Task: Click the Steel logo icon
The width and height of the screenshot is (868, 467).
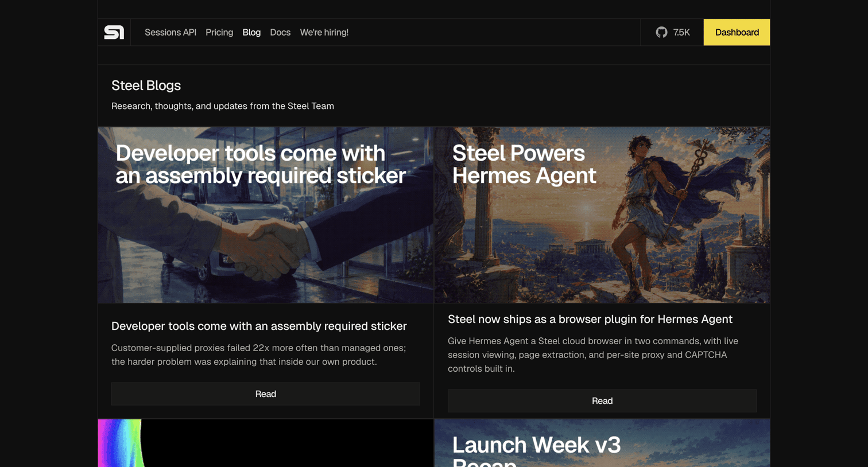Action: coord(114,32)
